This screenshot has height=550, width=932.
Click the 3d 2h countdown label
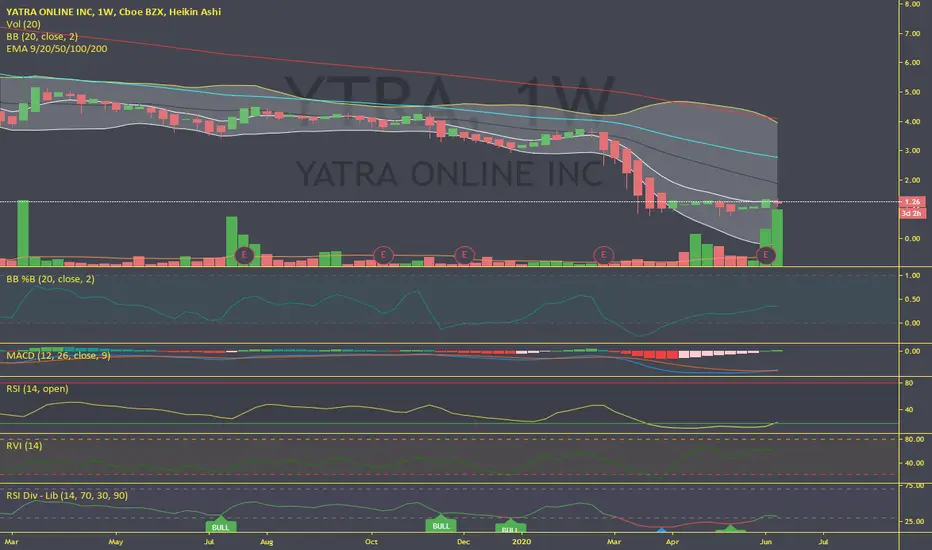pos(912,213)
